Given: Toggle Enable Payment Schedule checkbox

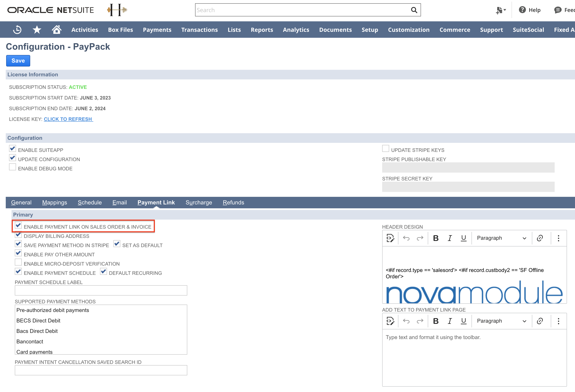Looking at the screenshot, I should (x=18, y=272).
